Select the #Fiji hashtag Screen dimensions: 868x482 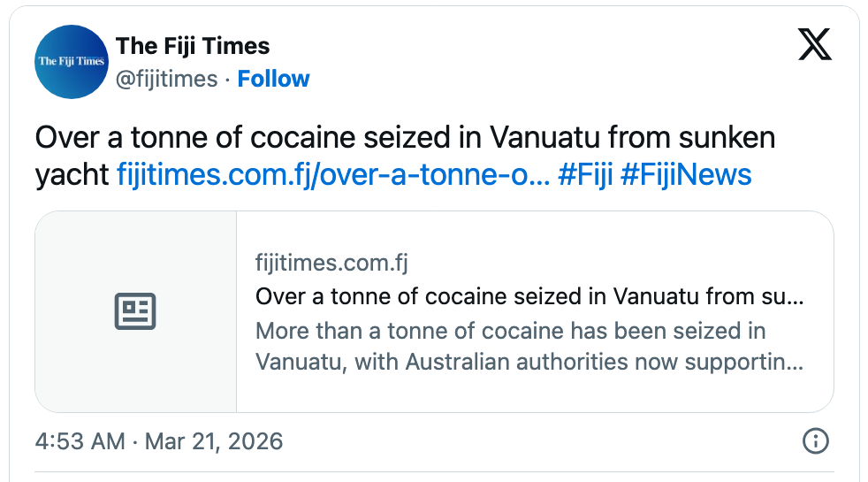585,174
